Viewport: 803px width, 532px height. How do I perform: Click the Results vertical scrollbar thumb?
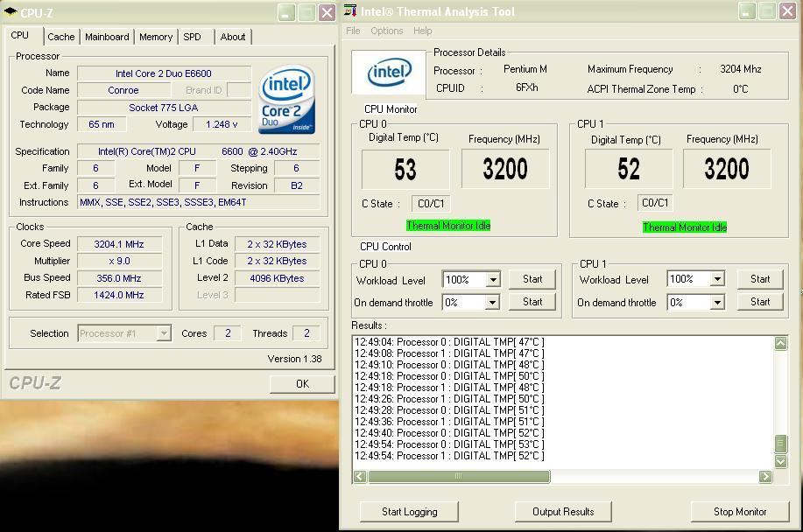[780, 444]
